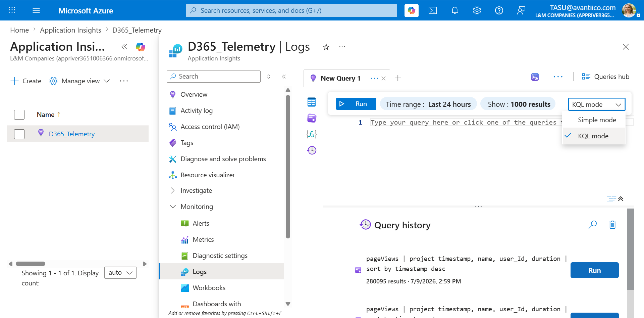
Task: Click the format query icon
Action: [x=611, y=199]
